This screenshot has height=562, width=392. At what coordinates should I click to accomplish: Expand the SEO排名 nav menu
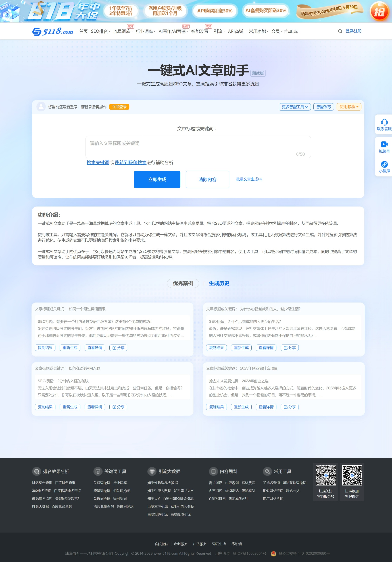pos(101,31)
